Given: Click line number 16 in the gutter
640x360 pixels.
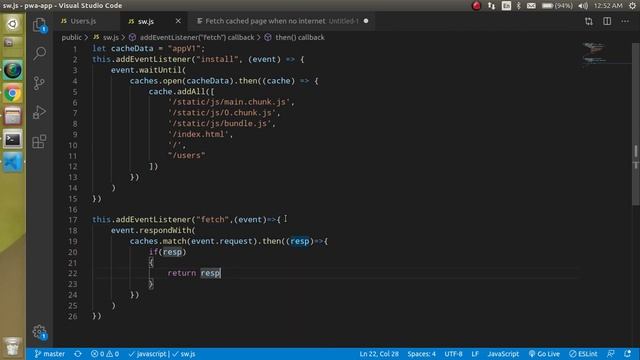Looking at the screenshot, I should [73, 209].
